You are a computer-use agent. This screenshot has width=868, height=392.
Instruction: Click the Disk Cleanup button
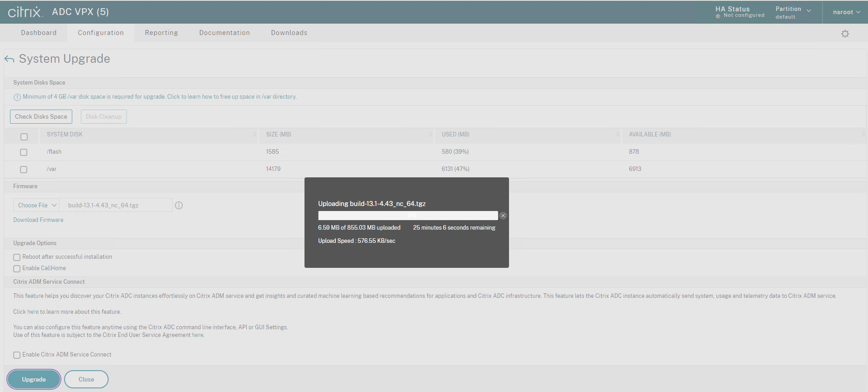104,117
